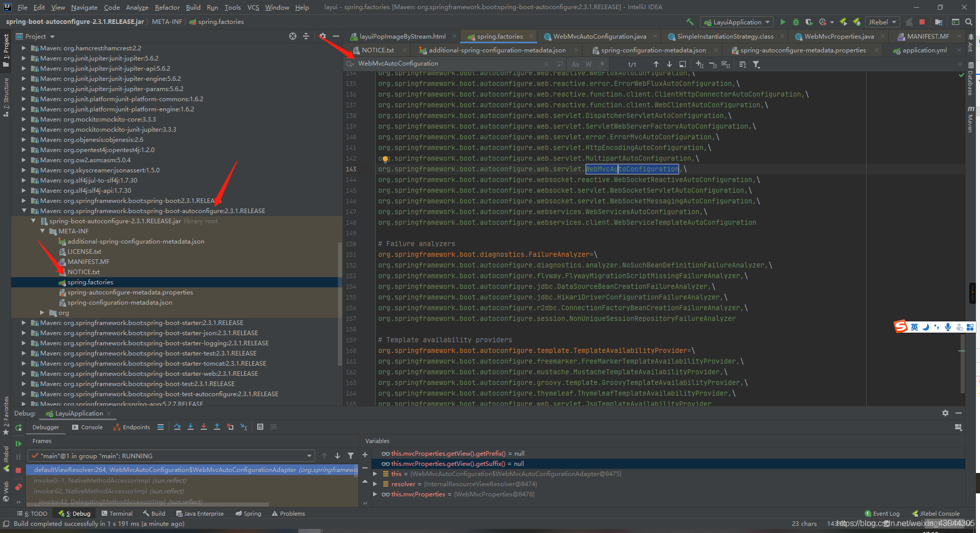980x533 pixels.
Task: Toggle Words (W) option in find bar
Action: pyautogui.click(x=589, y=64)
